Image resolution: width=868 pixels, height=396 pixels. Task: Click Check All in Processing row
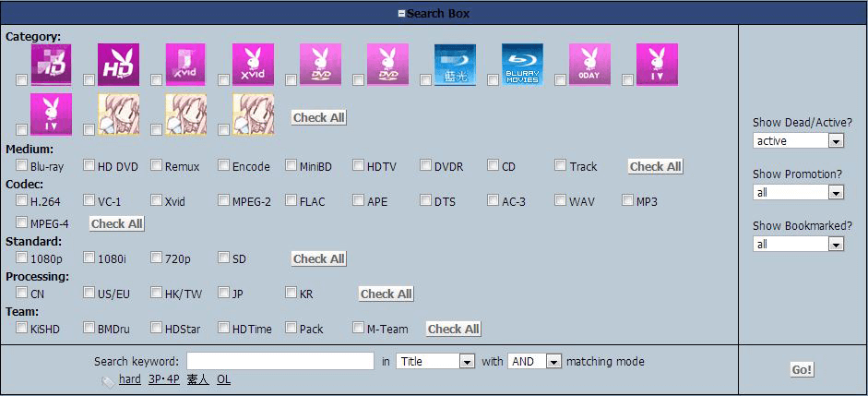pos(386,294)
